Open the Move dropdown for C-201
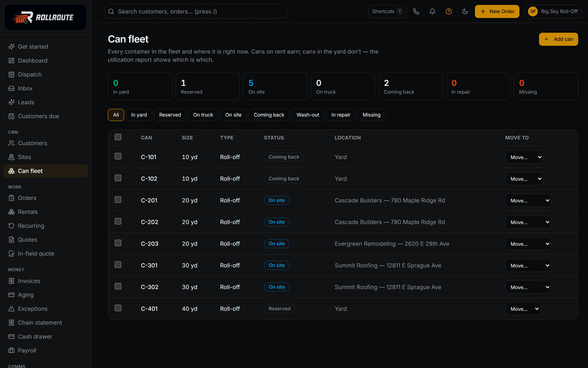 528,200
